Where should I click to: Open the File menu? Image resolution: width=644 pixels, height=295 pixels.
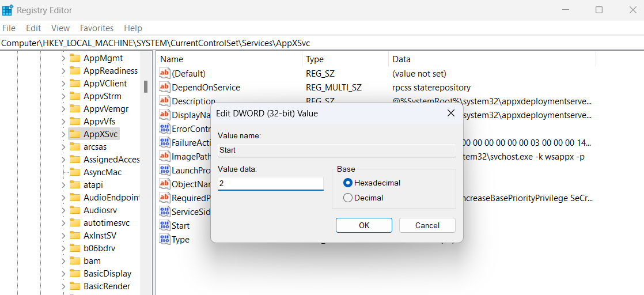click(9, 28)
